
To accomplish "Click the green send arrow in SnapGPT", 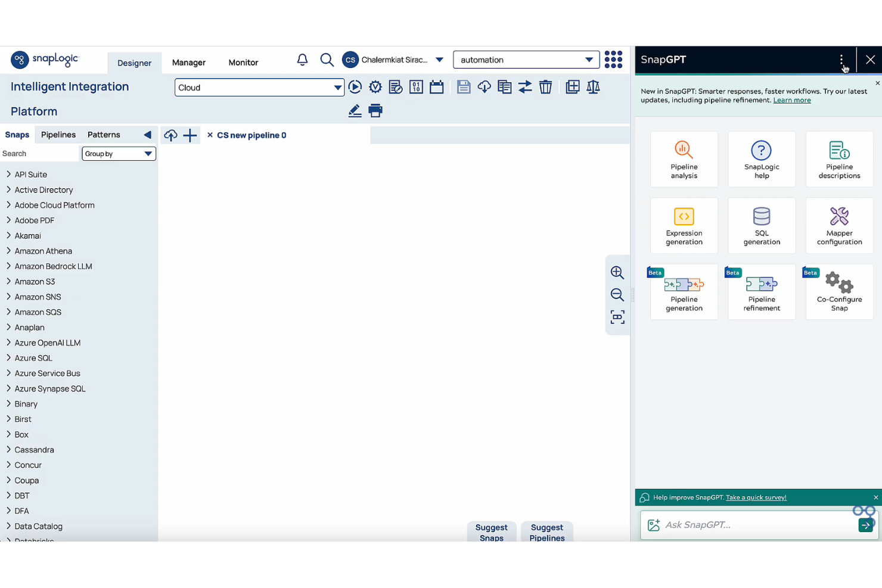I will pos(865,525).
